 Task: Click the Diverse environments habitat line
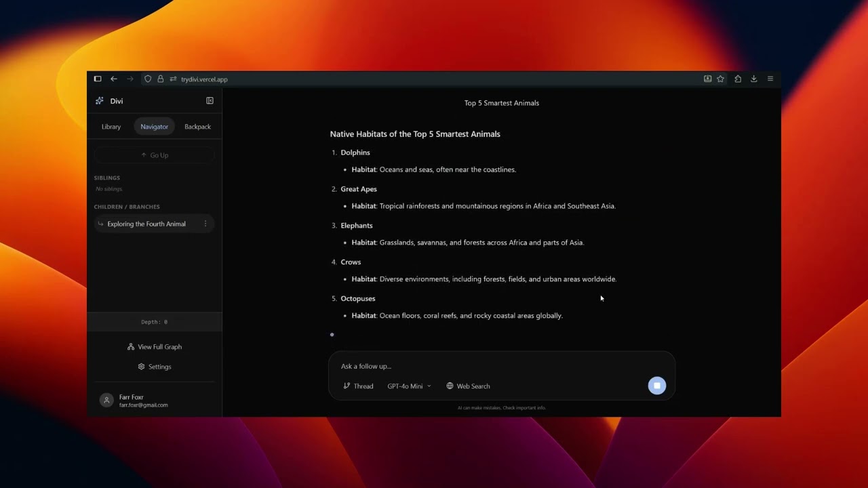click(x=484, y=279)
